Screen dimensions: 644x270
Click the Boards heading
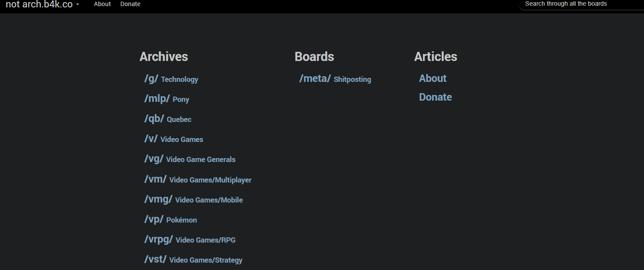(314, 57)
